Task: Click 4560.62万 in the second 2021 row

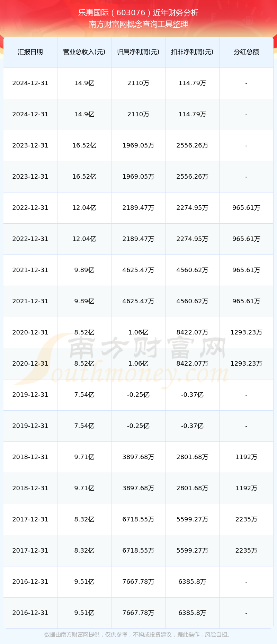Action: click(x=192, y=301)
